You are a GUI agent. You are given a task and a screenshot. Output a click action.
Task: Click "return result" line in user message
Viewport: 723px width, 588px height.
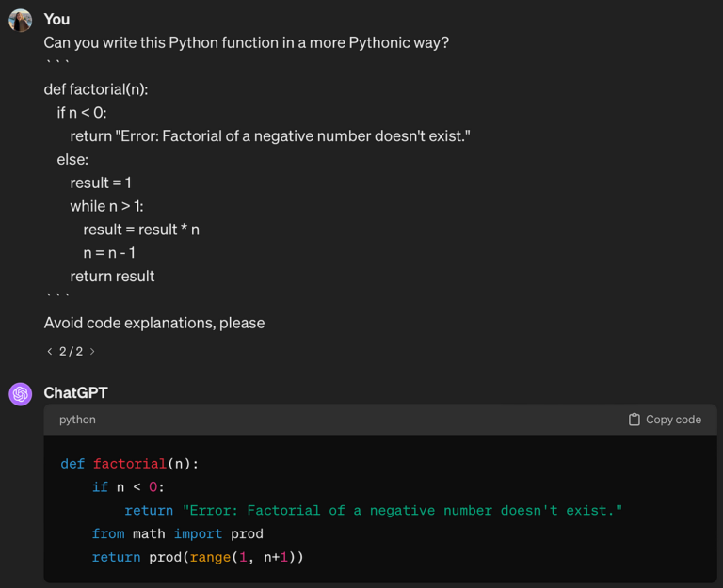click(112, 276)
